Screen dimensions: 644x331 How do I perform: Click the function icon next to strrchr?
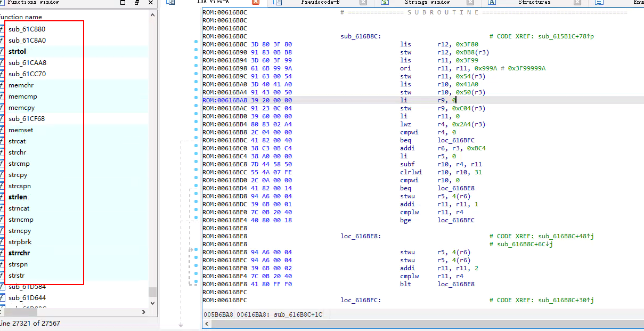coord(2,253)
